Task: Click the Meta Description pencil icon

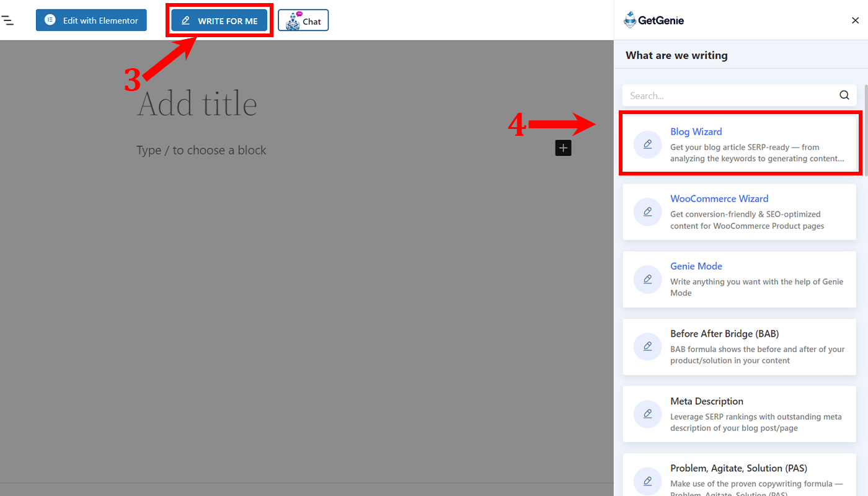Action: click(x=648, y=414)
